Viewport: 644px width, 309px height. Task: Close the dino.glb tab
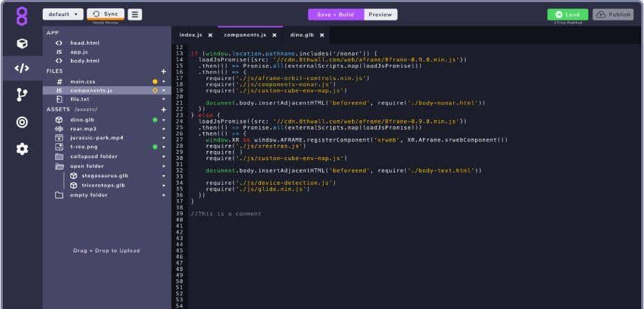coord(321,34)
